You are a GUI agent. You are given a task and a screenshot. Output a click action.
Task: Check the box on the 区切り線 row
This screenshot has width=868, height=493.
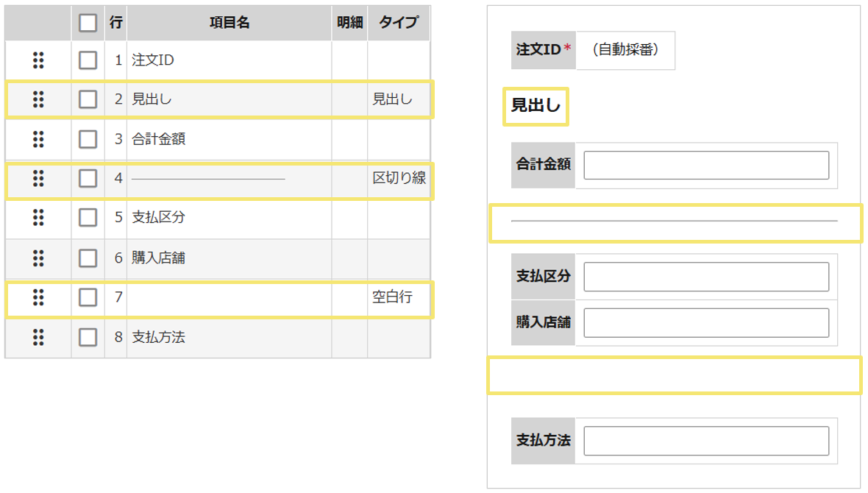(88, 178)
